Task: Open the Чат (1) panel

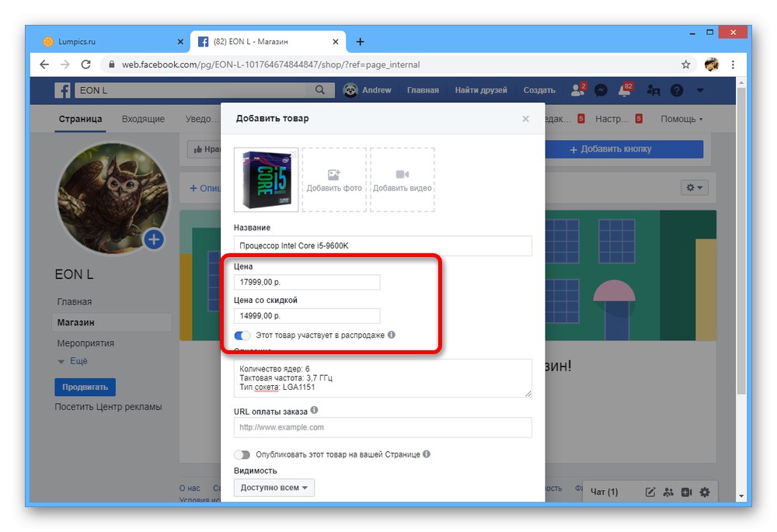Action: pos(604,492)
